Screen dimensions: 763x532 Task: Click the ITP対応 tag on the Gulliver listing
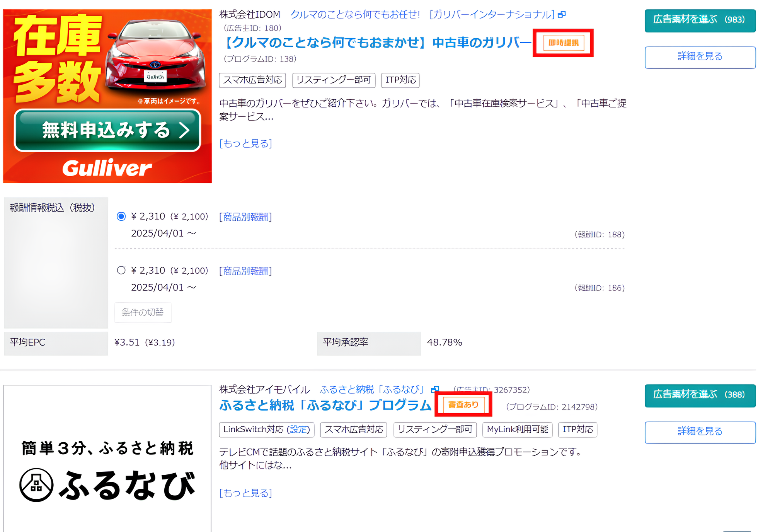coord(400,80)
